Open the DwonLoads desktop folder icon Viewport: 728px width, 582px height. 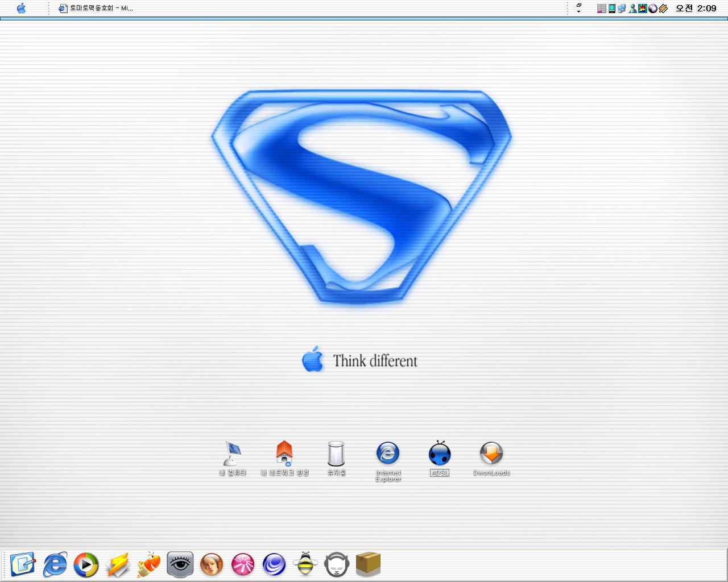[491, 454]
